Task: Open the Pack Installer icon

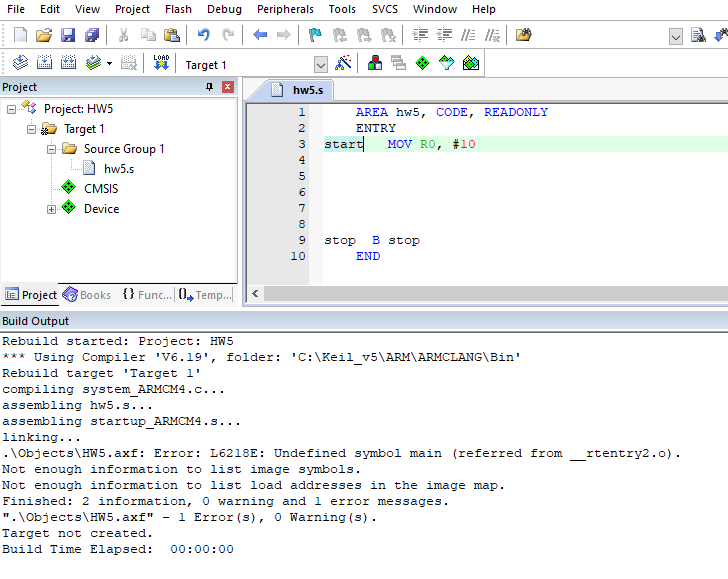Action: tap(471, 62)
